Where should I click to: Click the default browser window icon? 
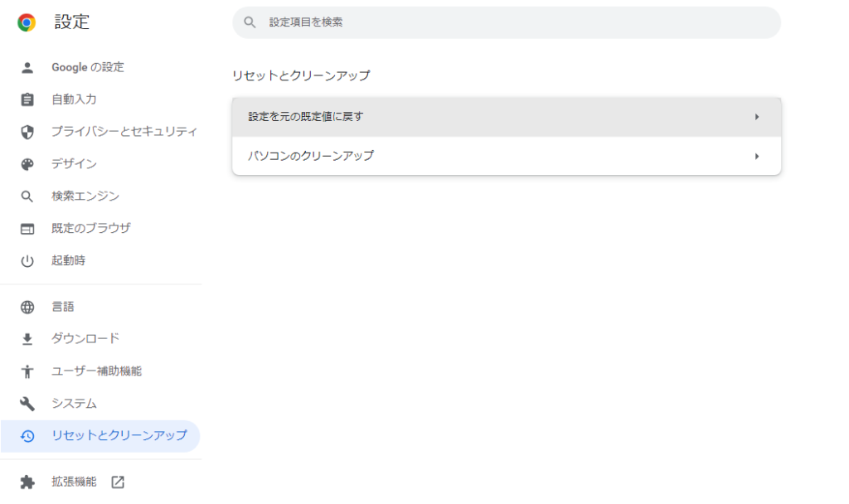pyautogui.click(x=27, y=229)
